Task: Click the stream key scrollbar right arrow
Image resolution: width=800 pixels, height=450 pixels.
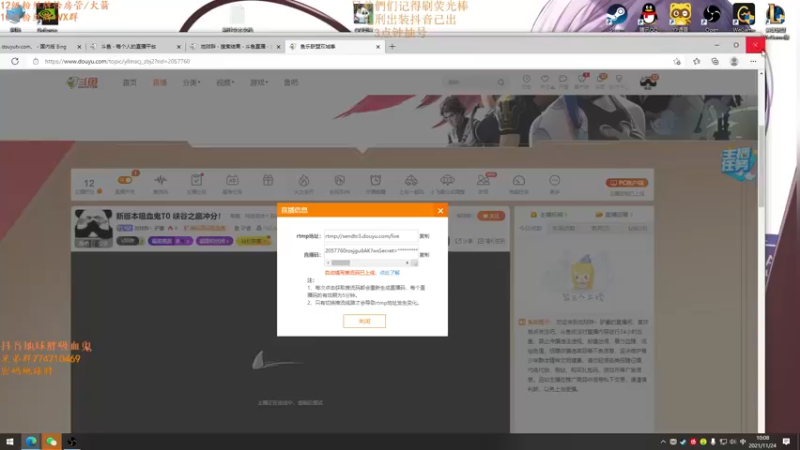Action: (407, 263)
